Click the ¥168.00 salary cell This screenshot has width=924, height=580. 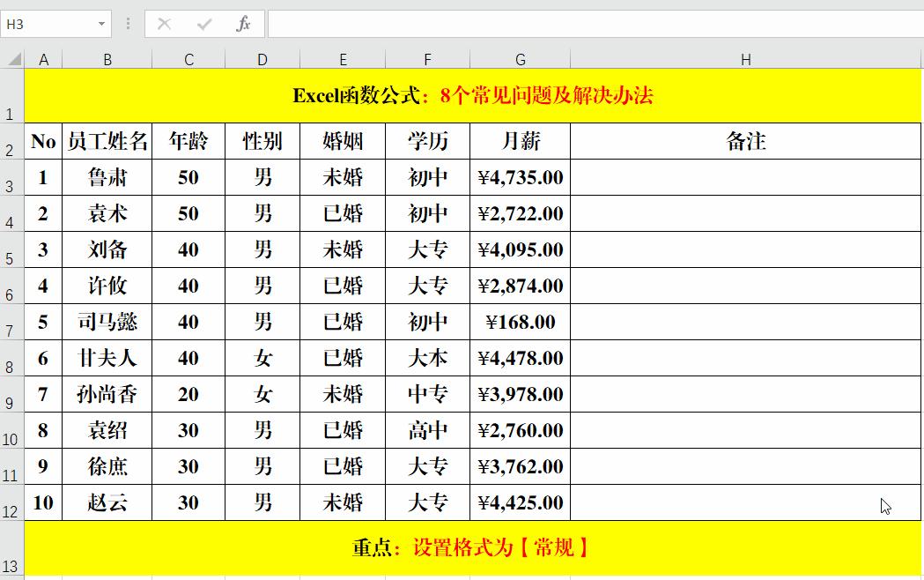(520, 322)
